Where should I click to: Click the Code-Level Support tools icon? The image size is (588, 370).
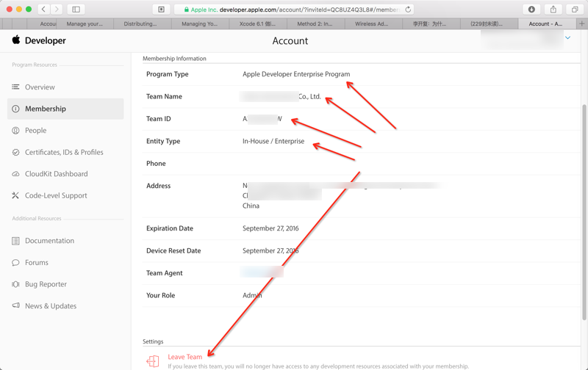click(15, 195)
